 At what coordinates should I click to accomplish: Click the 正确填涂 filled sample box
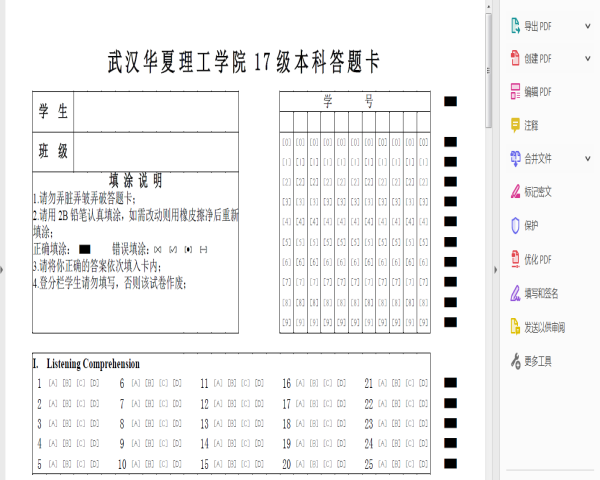(85, 250)
